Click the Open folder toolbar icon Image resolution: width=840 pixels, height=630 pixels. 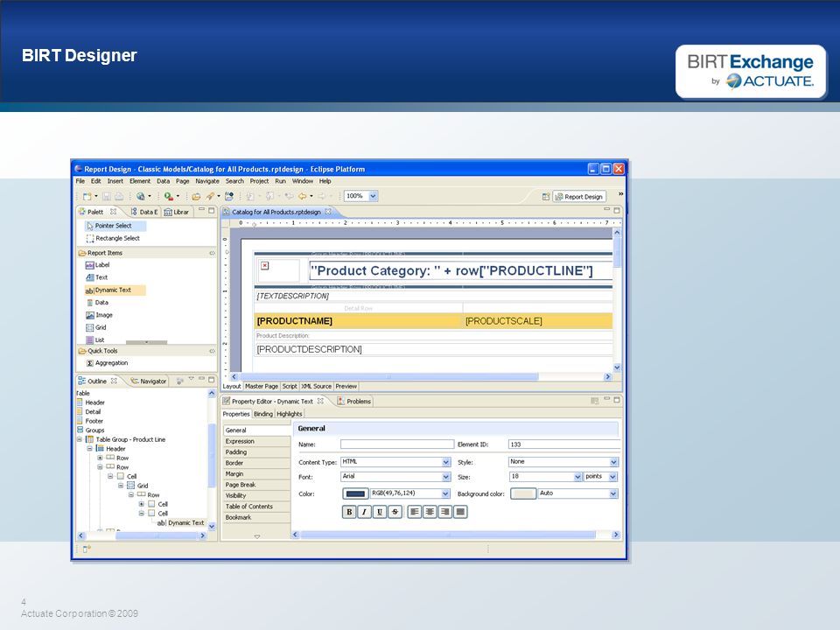pyautogui.click(x=196, y=197)
